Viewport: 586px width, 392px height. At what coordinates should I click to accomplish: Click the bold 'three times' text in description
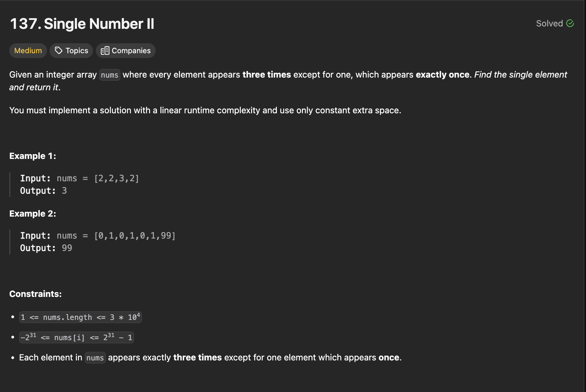click(x=267, y=74)
